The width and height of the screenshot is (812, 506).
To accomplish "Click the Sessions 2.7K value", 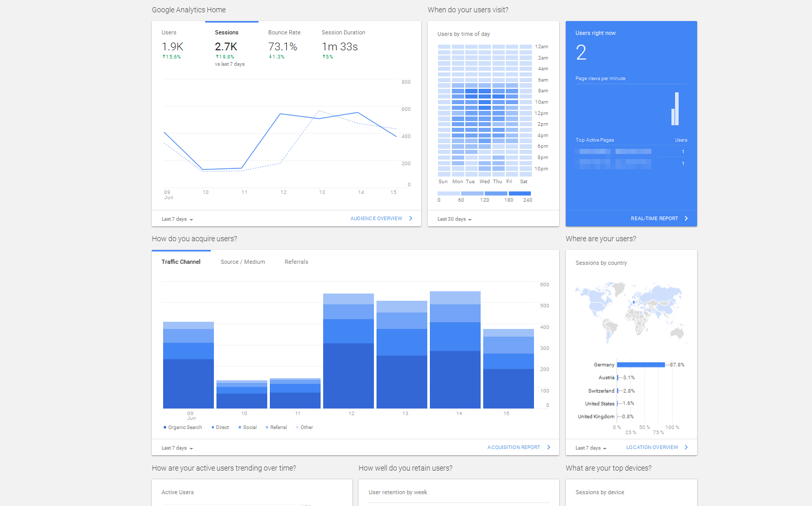I will coord(226,47).
